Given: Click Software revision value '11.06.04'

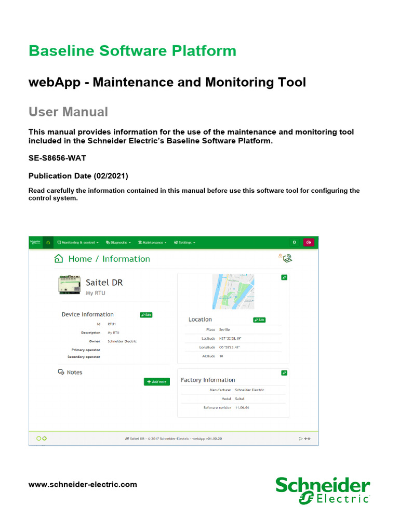Looking at the screenshot, I should [242, 408].
